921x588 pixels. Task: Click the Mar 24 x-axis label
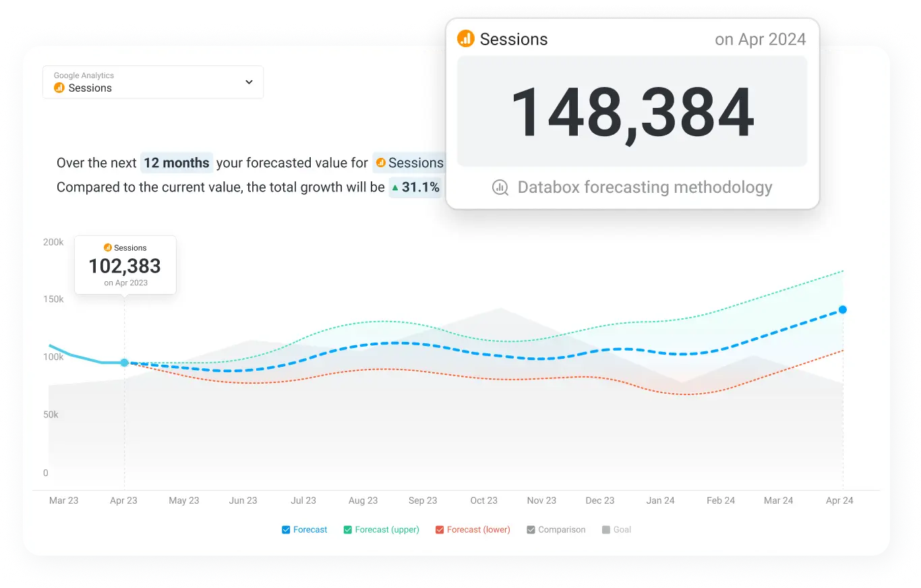pos(779,500)
